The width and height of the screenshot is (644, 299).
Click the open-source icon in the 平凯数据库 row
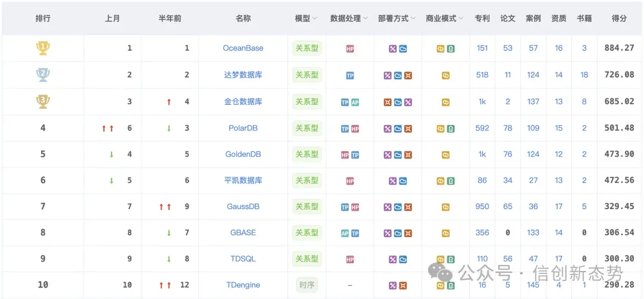click(451, 181)
